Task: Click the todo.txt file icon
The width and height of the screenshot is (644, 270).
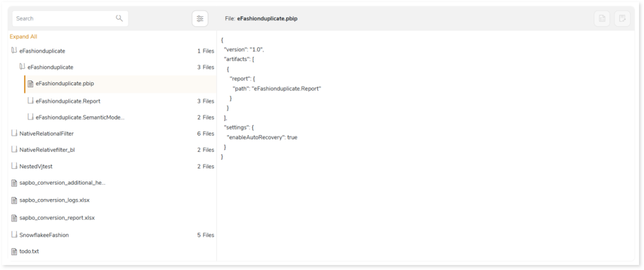Action: tap(14, 251)
